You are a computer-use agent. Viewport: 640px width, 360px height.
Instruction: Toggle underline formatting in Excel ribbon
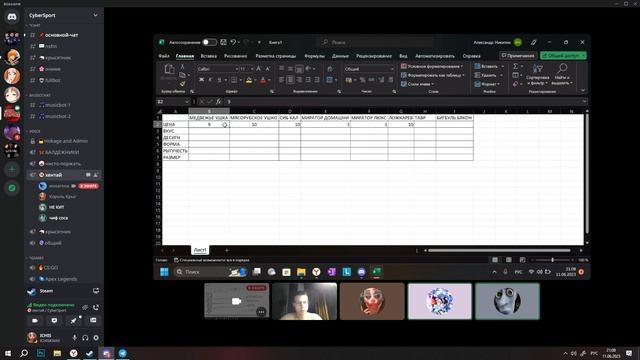pos(220,80)
